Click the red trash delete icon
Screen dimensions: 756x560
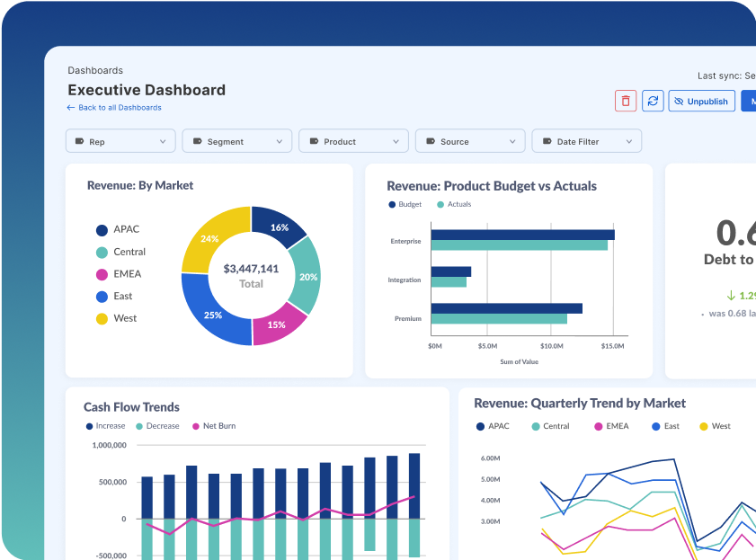(626, 101)
